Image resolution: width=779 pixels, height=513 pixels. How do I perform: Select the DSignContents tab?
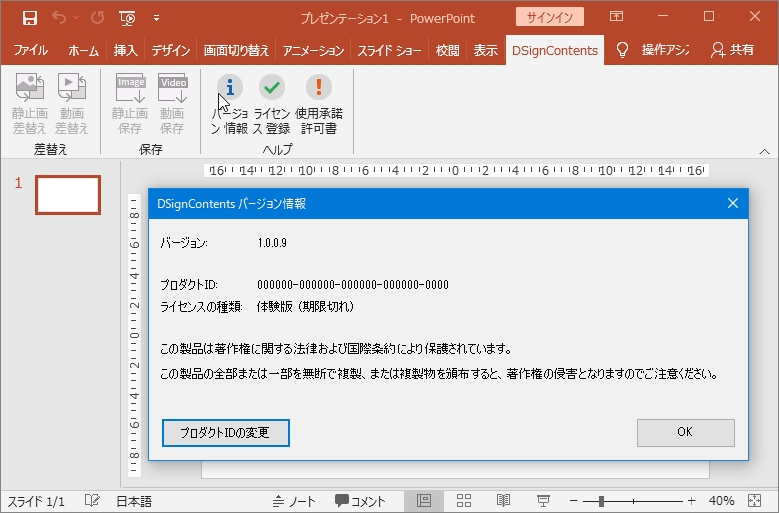(554, 50)
